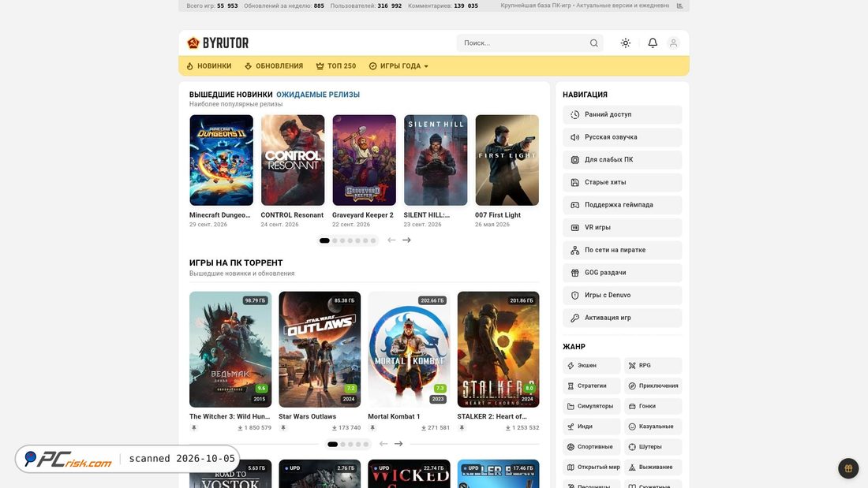The image size is (868, 488).
Task: Open 007 First Light cover
Action: tap(507, 160)
